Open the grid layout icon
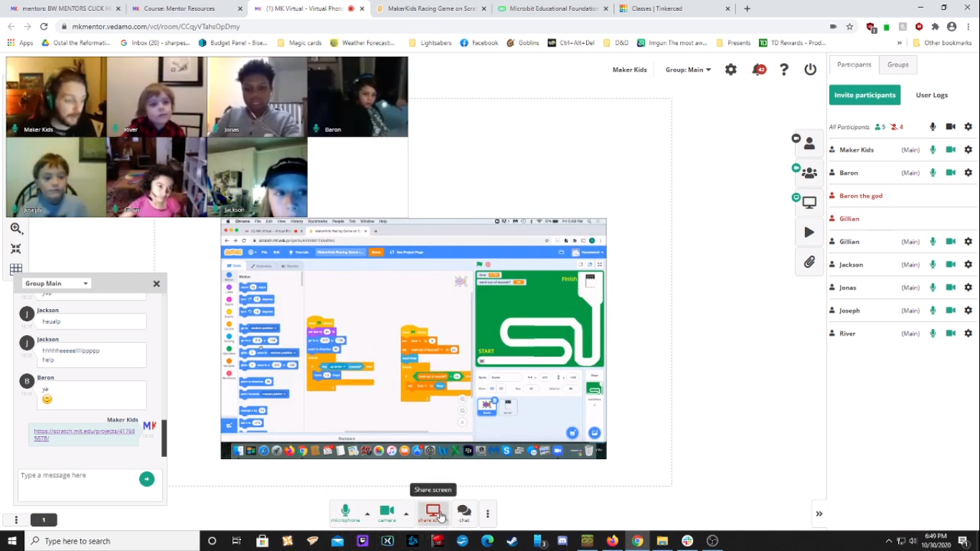Screen dimensions: 980x551 (x=16, y=269)
